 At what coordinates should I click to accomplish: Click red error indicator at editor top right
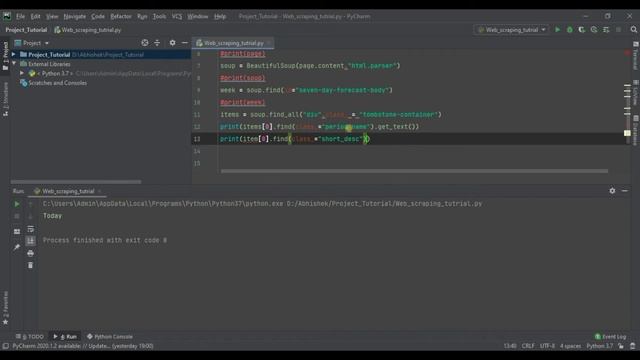point(627,53)
